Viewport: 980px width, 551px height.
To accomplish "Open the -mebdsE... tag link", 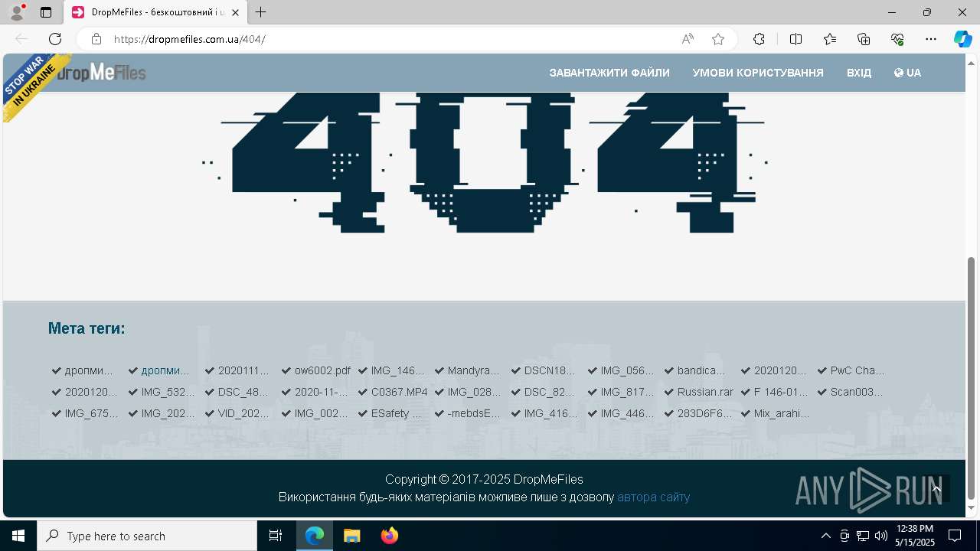I will (x=474, y=413).
